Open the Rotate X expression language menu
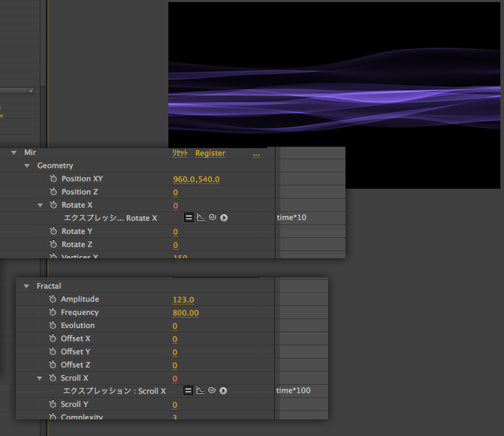Viewport: 504px width, 436px height. point(224,217)
